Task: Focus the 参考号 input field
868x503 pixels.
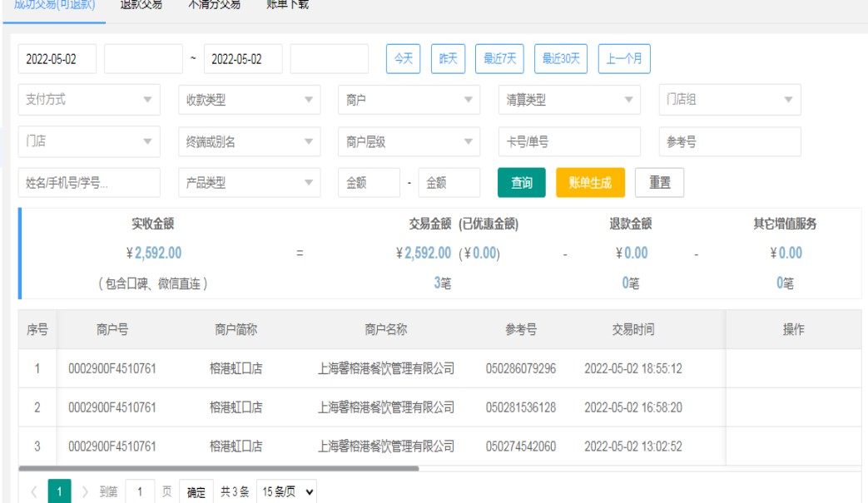Action: (729, 141)
